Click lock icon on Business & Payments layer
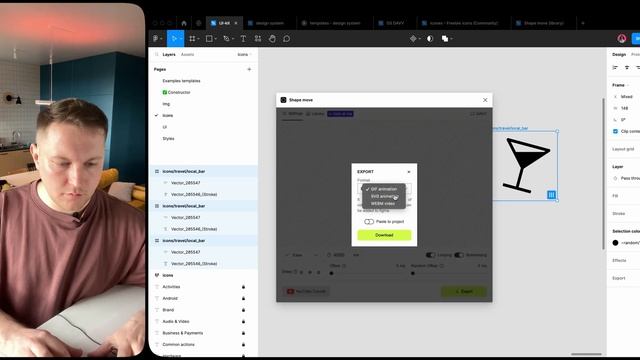The height and width of the screenshot is (360, 640). [x=243, y=333]
